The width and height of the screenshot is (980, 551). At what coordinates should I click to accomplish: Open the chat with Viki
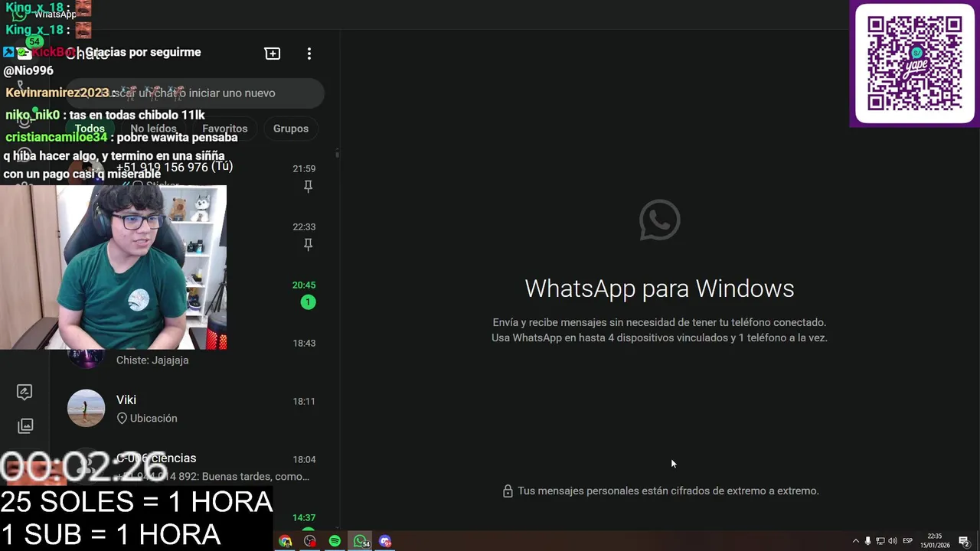[193, 409]
